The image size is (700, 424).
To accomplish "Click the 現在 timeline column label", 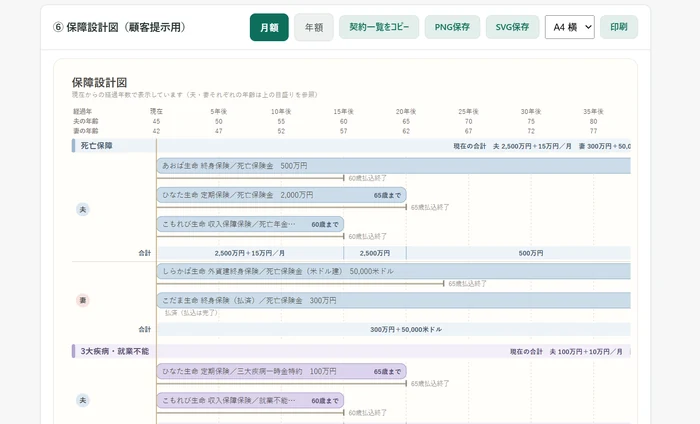I will coord(156,112).
